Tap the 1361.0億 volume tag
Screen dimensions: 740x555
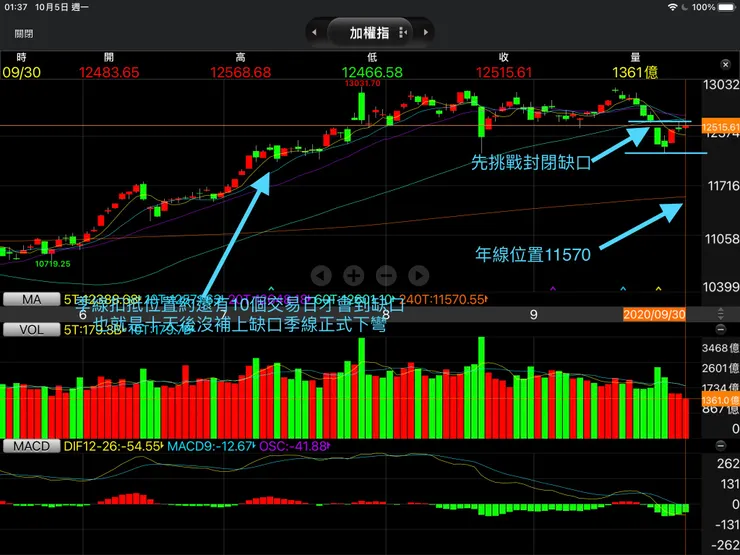pyautogui.click(x=721, y=401)
